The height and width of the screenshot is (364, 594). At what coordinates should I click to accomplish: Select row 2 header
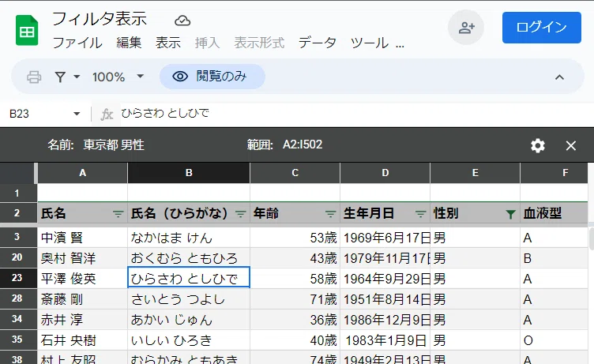(x=17, y=213)
